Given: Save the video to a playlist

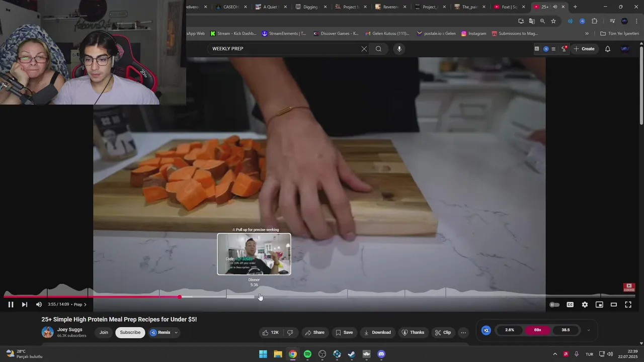Looking at the screenshot, I should click(x=344, y=332).
